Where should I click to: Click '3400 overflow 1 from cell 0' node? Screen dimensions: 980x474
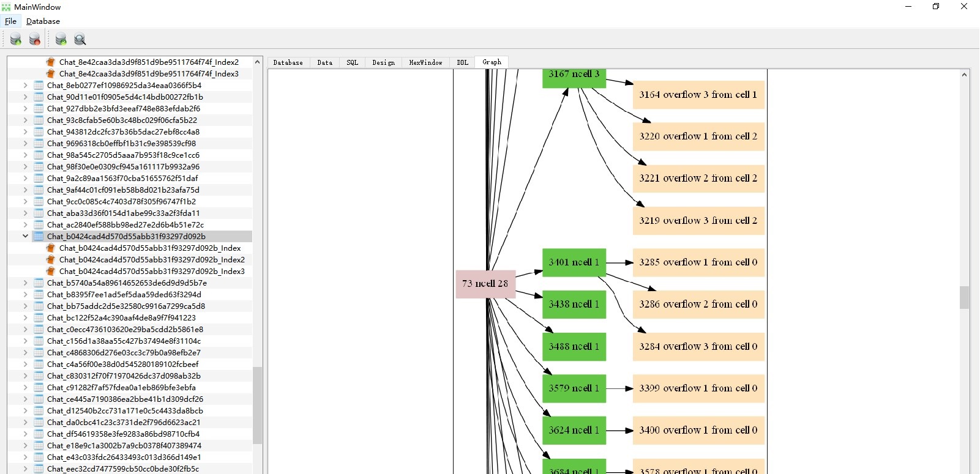[x=698, y=430]
